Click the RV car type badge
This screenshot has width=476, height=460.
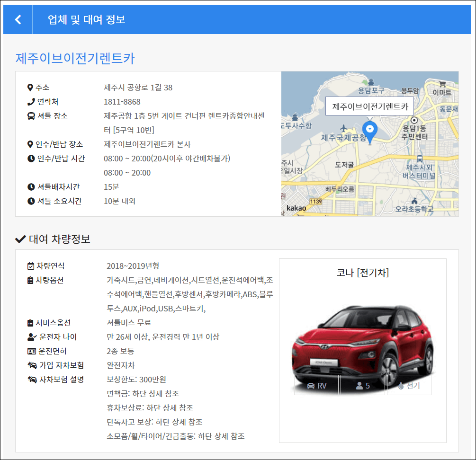pyautogui.click(x=316, y=385)
